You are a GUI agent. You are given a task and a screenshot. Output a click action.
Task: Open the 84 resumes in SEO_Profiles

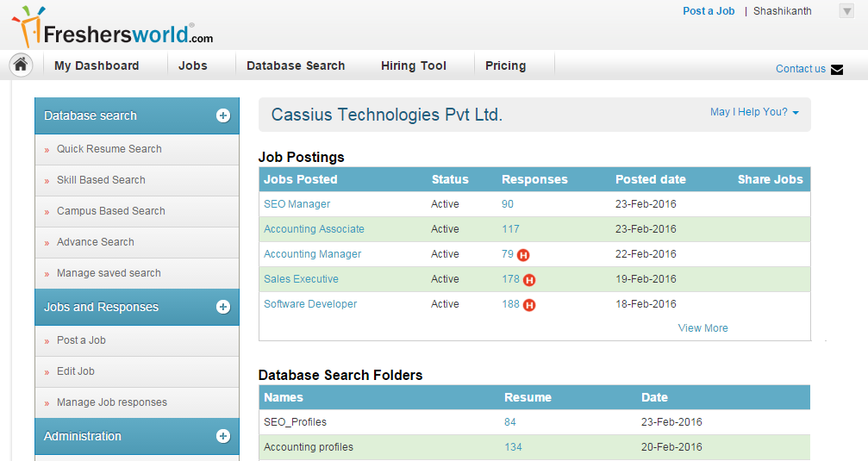point(510,422)
